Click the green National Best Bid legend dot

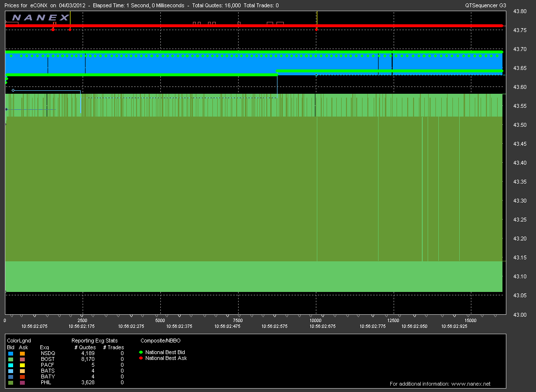141,352
